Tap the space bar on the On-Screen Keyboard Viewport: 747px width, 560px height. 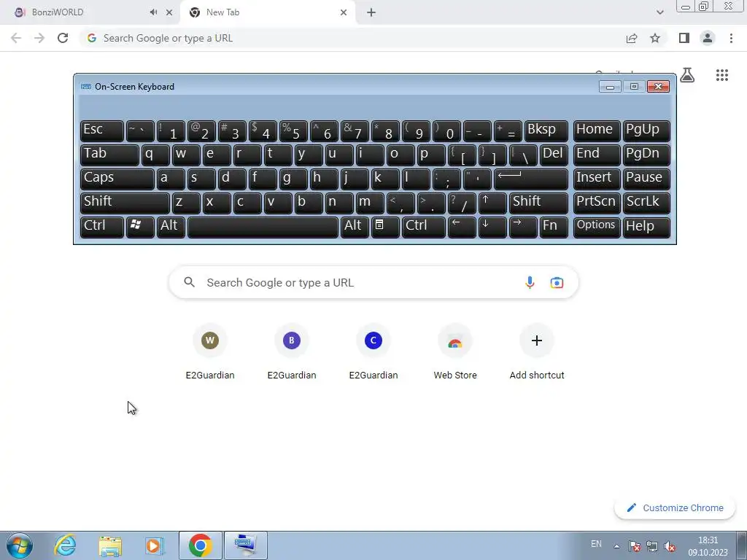pyautogui.click(x=263, y=227)
